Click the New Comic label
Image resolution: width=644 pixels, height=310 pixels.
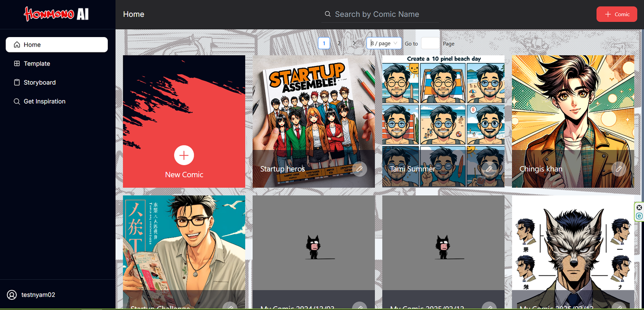184,175
